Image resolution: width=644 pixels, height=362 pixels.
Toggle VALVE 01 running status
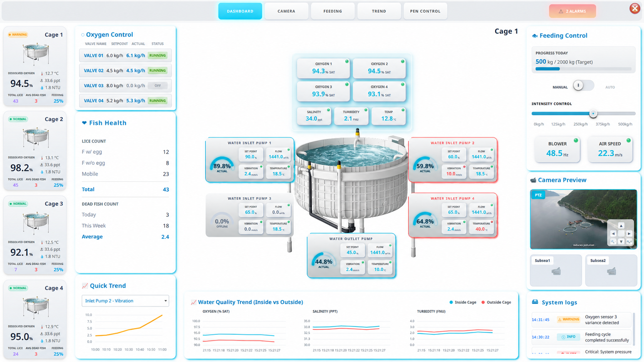(157, 55)
